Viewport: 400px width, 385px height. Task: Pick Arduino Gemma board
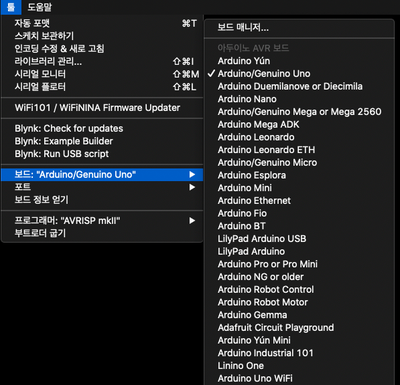coord(299,315)
